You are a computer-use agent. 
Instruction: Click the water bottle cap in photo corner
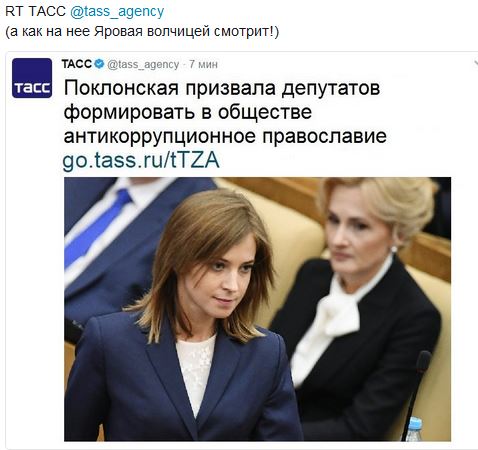415,423
